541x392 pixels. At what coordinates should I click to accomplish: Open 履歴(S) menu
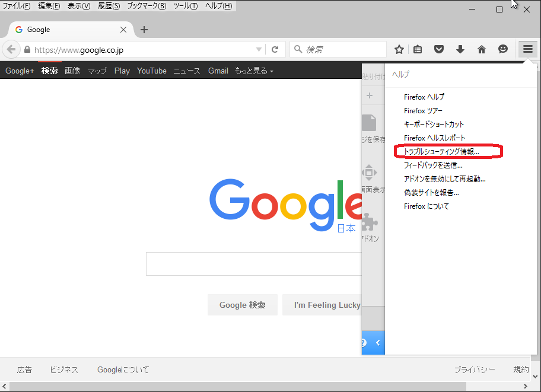(x=109, y=5)
